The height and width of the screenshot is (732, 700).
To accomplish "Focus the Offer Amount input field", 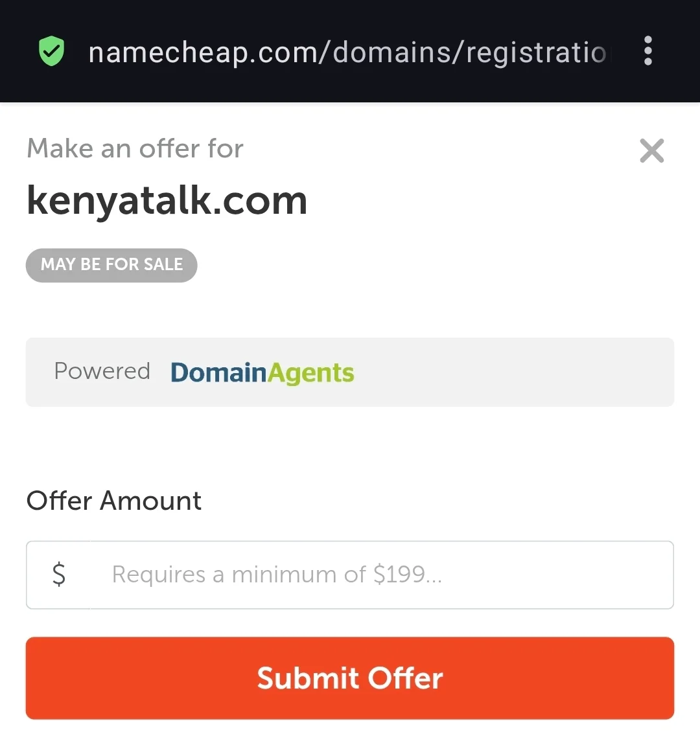I will point(350,575).
